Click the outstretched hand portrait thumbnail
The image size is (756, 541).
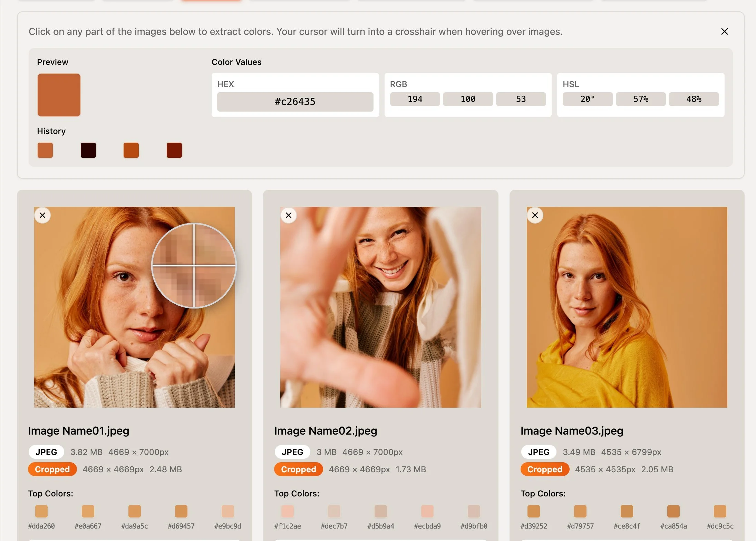pyautogui.click(x=380, y=307)
